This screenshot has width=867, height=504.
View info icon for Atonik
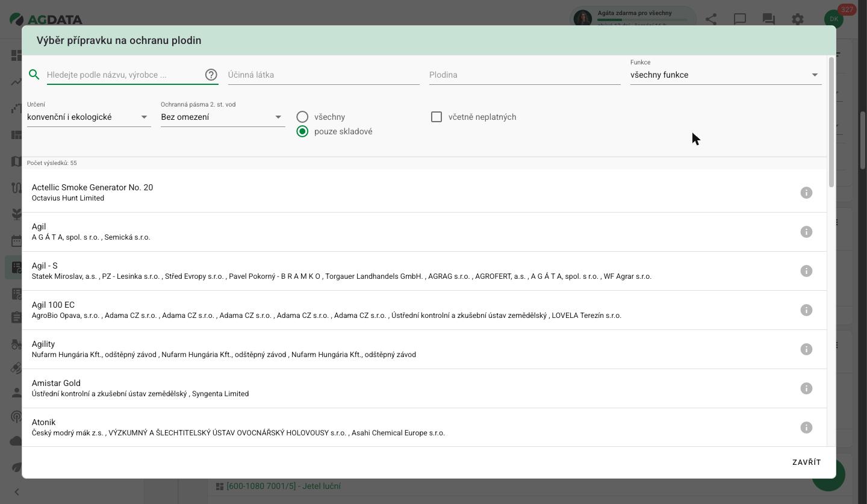(x=806, y=428)
